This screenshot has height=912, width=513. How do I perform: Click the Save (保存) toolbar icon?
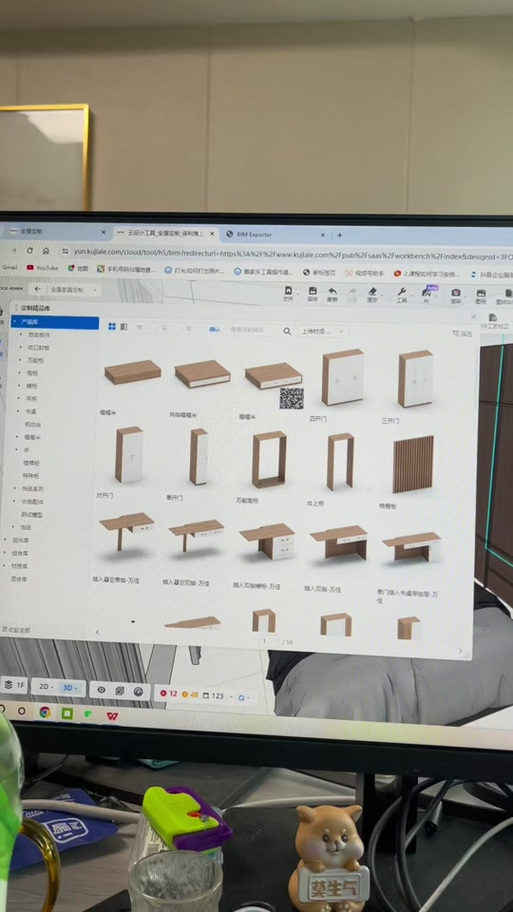point(312,293)
